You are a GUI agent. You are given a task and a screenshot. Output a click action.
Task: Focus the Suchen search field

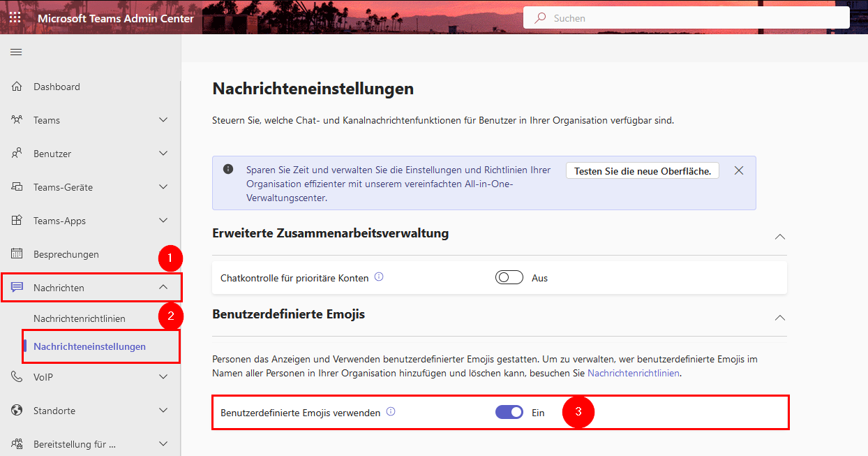(x=687, y=18)
